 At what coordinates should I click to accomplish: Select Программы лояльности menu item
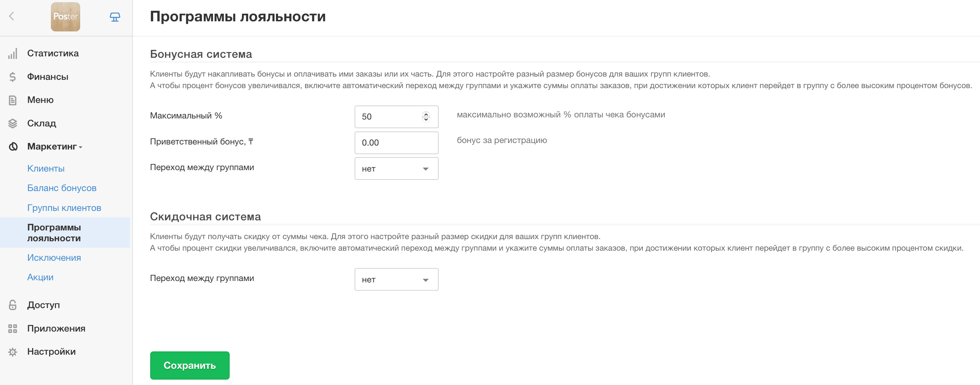click(x=65, y=233)
